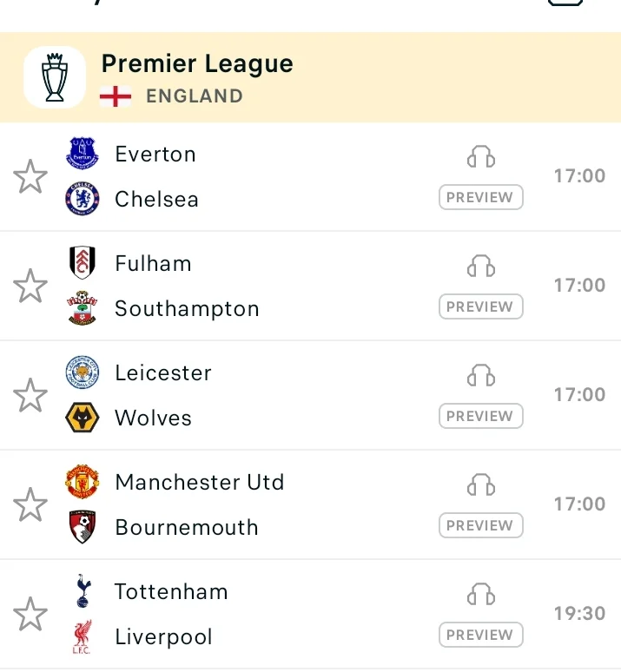Image resolution: width=621 pixels, height=672 pixels.
Task: Mark Manchester Utd vs Bournemouth as favorite
Action: (x=30, y=504)
